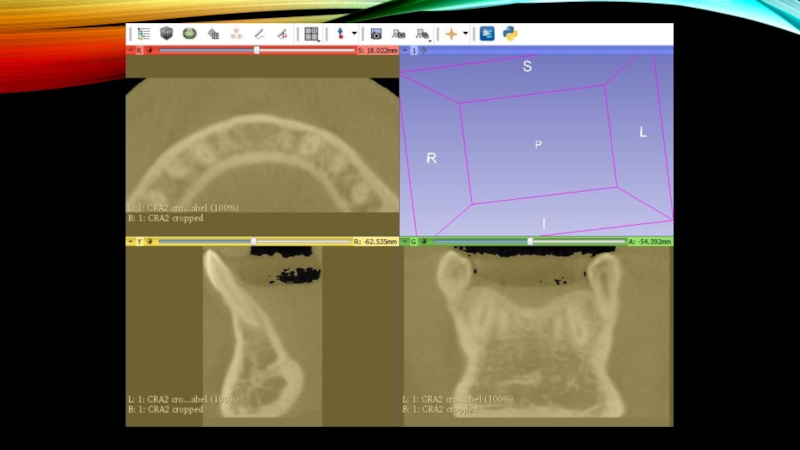Click the green slice G view label
The height and width of the screenshot is (450, 800).
point(413,241)
